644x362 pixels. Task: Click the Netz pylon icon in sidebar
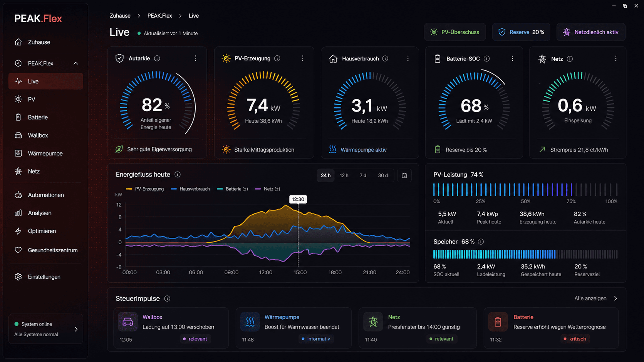(18, 172)
